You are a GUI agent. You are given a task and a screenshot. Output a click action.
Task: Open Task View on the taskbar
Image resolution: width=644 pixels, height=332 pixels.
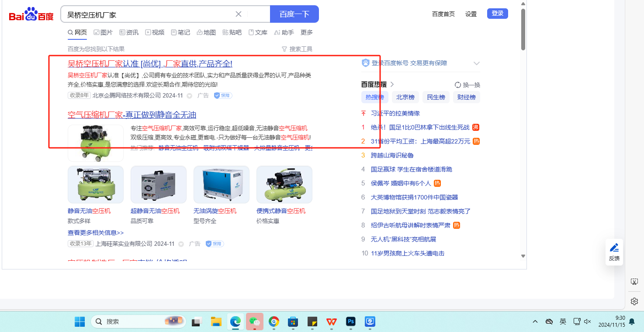197,322
